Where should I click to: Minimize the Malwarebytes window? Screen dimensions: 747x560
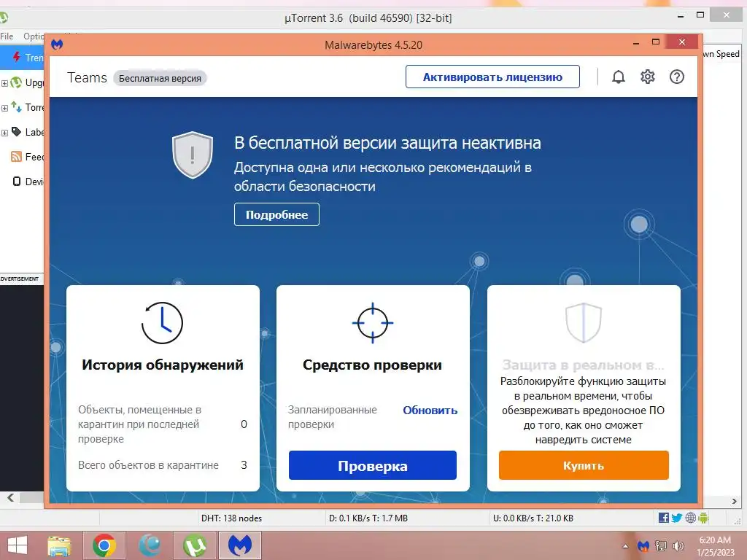click(x=636, y=43)
